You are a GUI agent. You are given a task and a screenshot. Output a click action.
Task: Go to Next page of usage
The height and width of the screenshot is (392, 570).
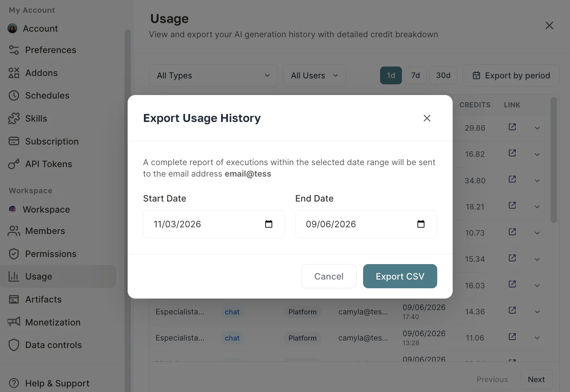[536, 379]
